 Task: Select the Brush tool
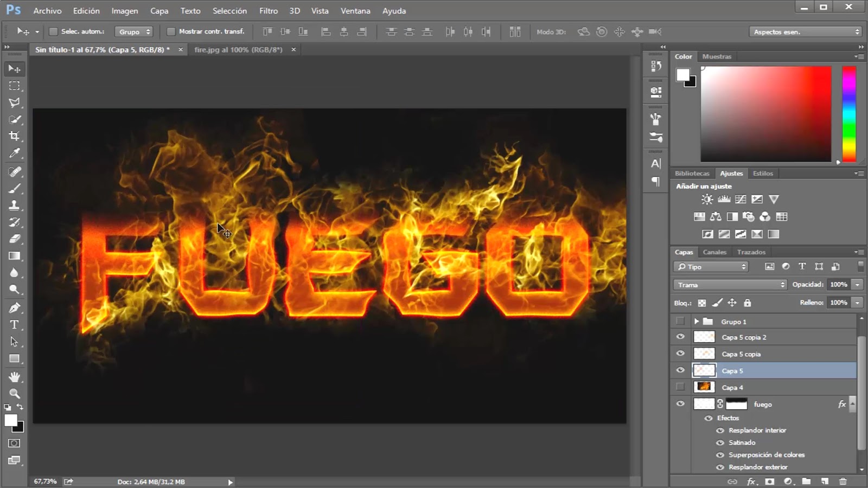point(15,188)
